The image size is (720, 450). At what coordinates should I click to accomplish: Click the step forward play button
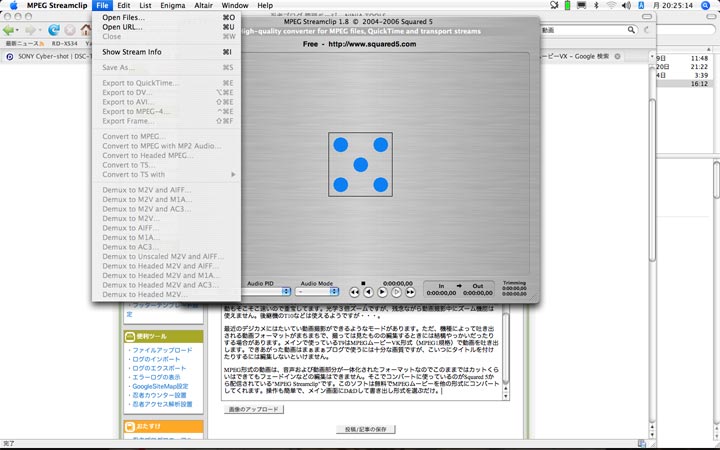click(x=396, y=292)
